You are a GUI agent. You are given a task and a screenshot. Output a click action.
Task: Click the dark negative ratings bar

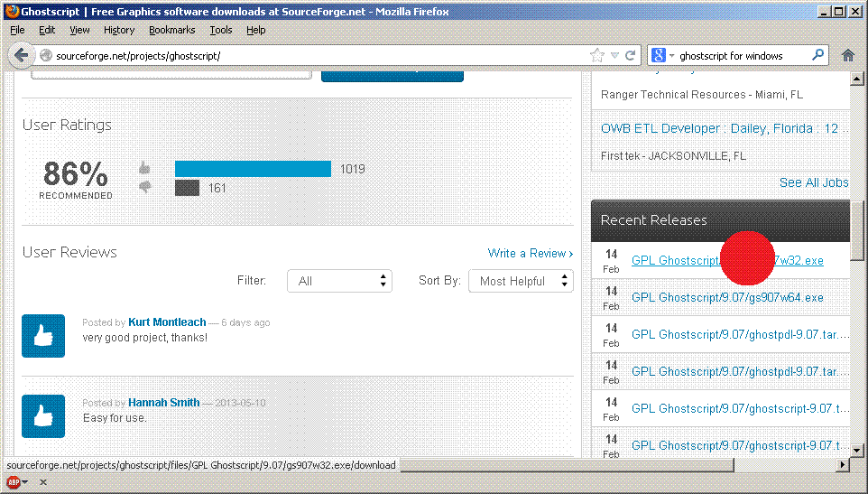coord(187,188)
